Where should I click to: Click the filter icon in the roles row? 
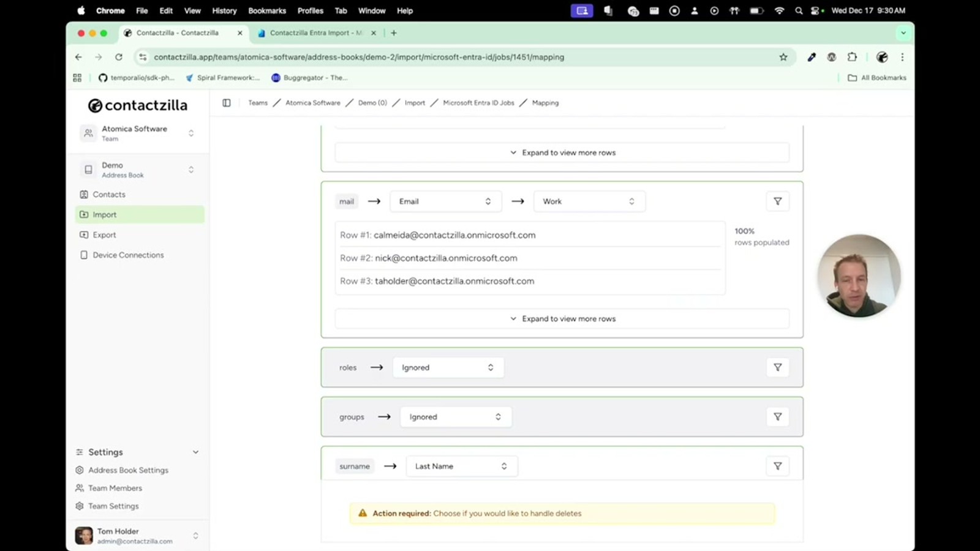coord(777,367)
